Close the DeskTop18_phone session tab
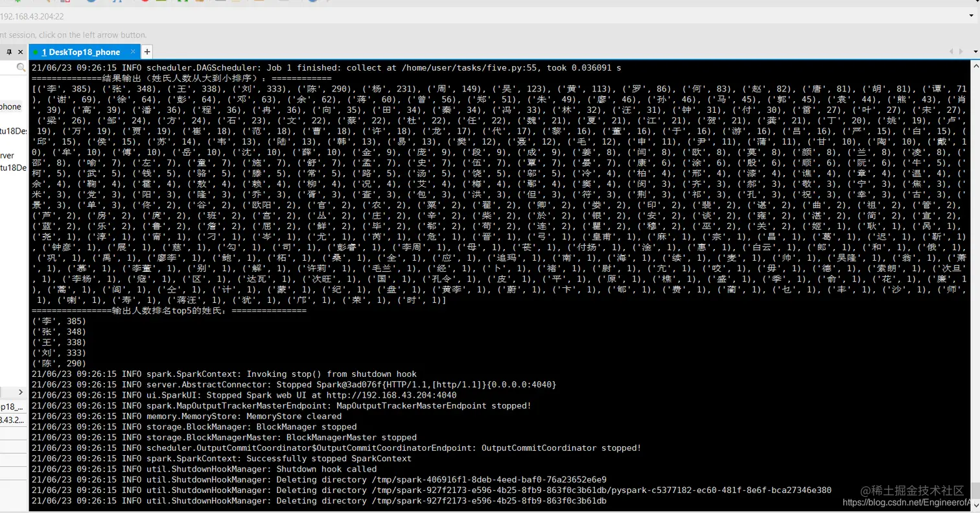980x513 pixels. (x=133, y=52)
